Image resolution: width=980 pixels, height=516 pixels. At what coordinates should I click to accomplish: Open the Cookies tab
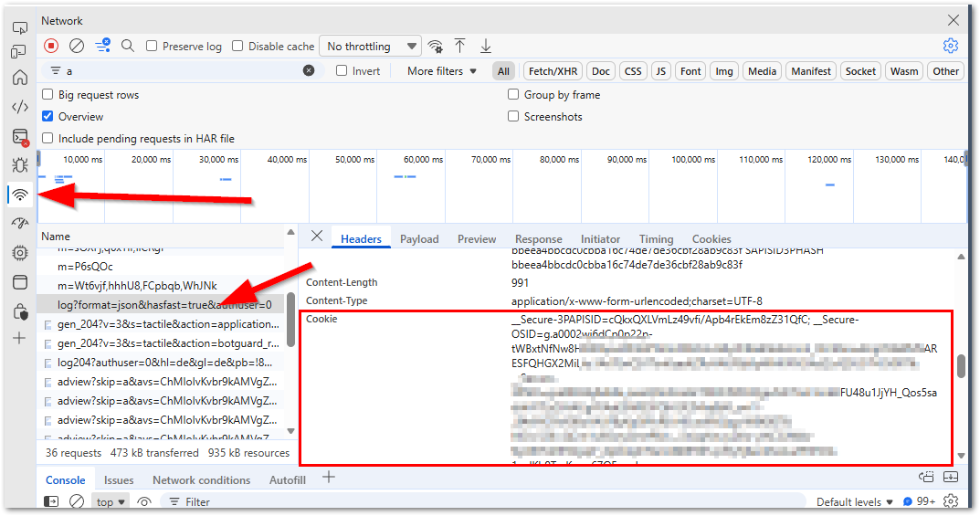coord(711,239)
